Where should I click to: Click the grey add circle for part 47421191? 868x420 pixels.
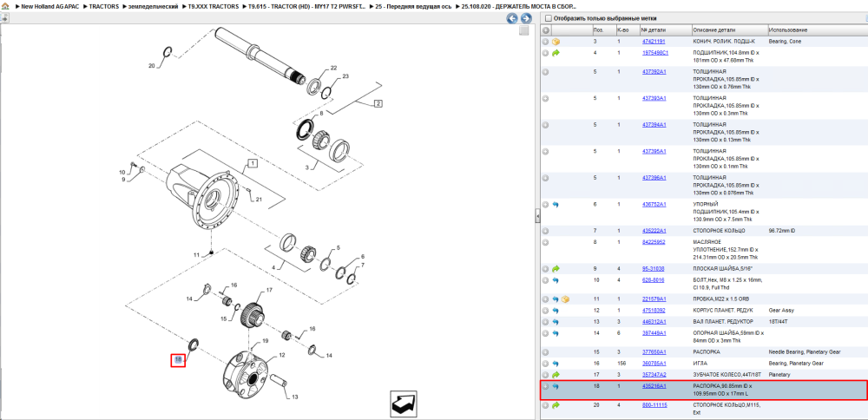(x=546, y=42)
